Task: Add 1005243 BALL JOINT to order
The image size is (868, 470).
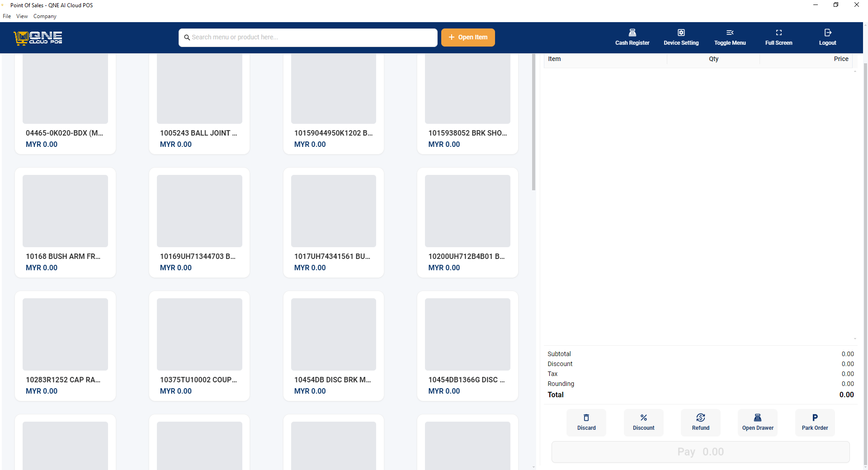Action: (x=199, y=103)
